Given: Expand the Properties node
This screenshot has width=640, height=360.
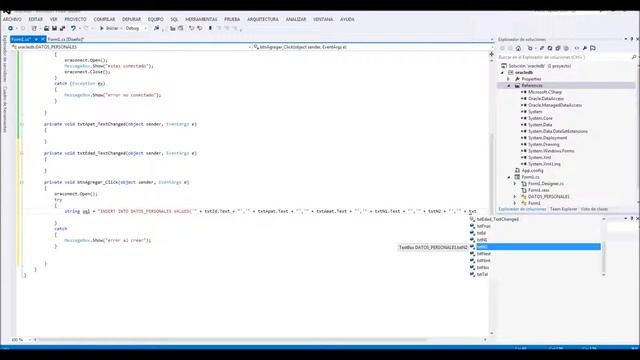Looking at the screenshot, I should [x=509, y=79].
